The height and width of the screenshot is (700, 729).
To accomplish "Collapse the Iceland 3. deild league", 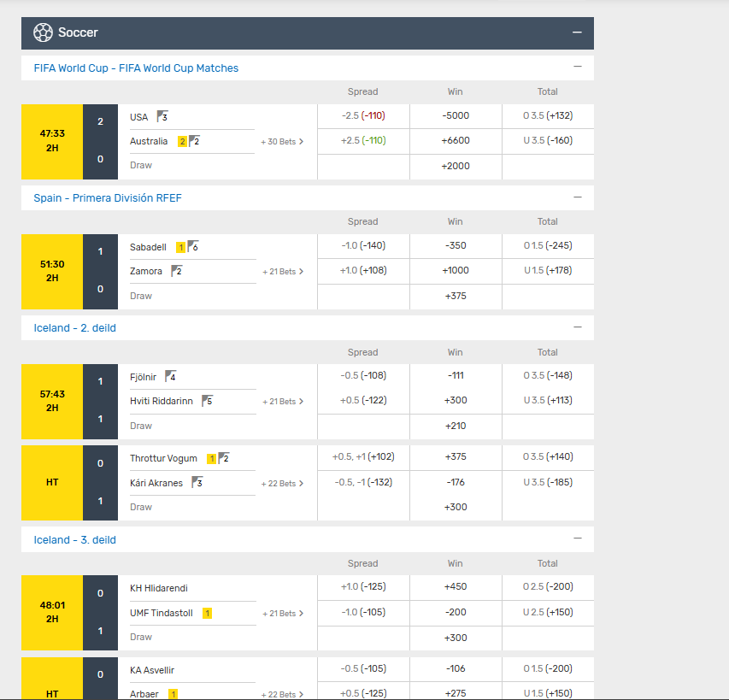I will [578, 538].
